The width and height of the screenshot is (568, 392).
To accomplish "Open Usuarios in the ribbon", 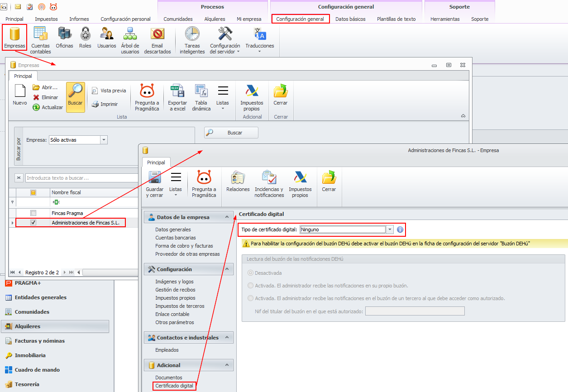I will click(x=107, y=38).
